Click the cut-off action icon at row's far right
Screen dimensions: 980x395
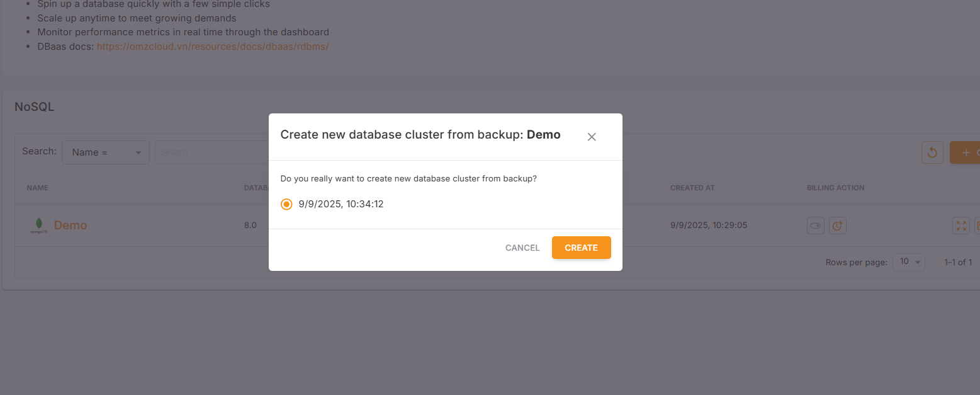[977, 226]
